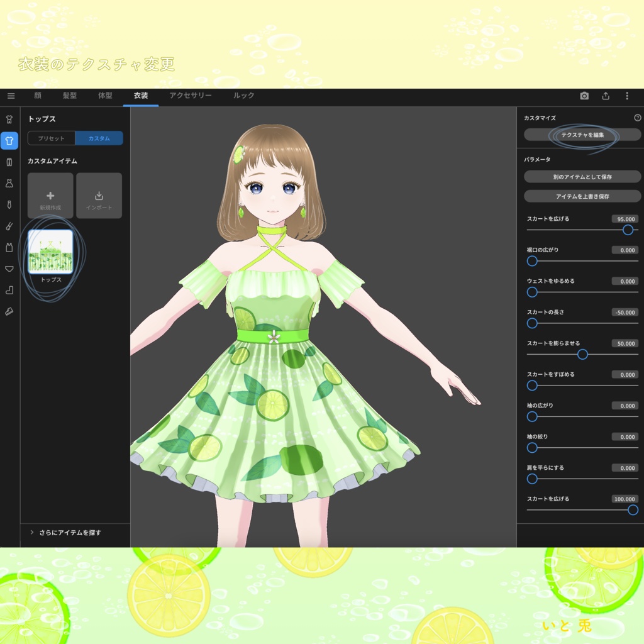Click the camera capture icon in top bar
This screenshot has width=644, height=644.
[584, 96]
